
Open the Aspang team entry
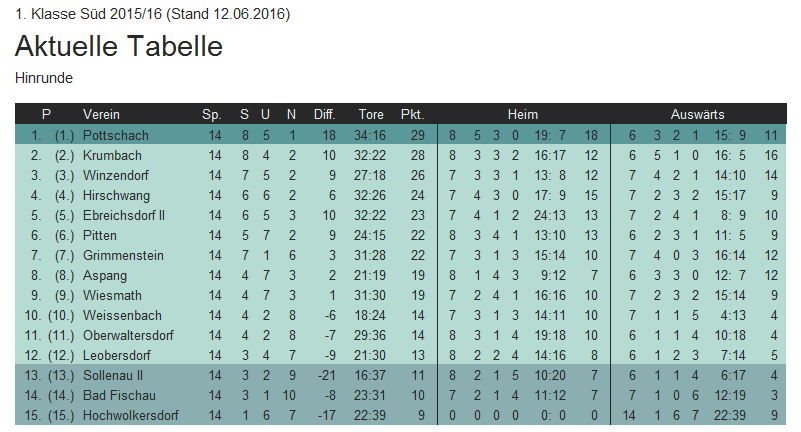pos(104,276)
